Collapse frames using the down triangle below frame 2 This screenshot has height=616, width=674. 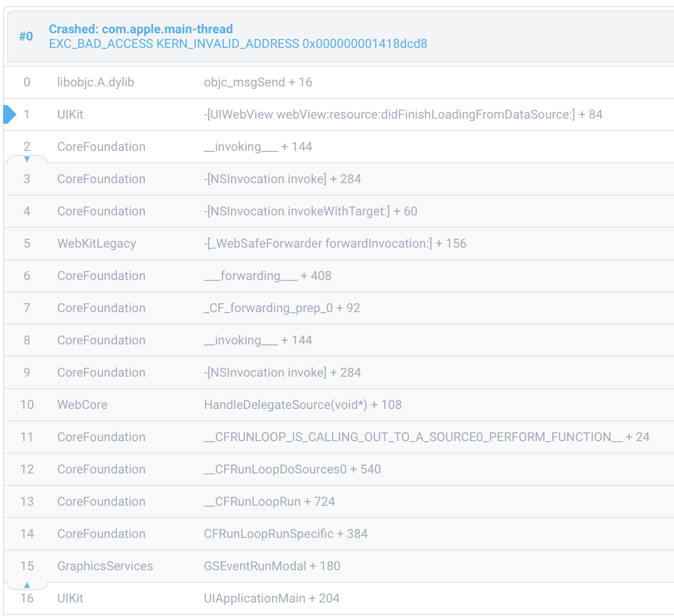coord(27,159)
